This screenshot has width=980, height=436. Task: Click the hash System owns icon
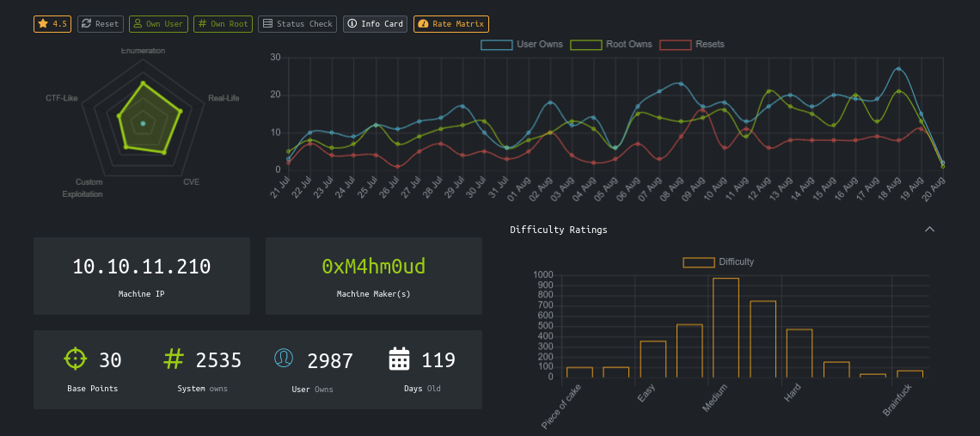(175, 359)
